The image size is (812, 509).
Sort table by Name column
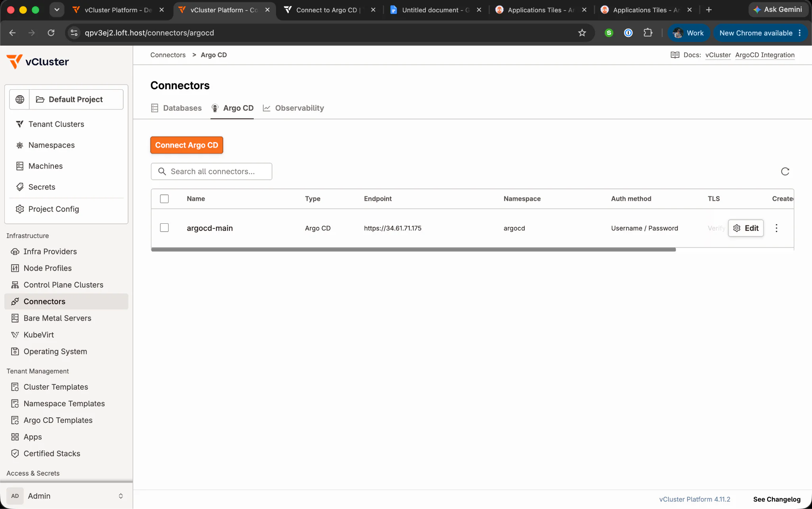click(x=196, y=199)
